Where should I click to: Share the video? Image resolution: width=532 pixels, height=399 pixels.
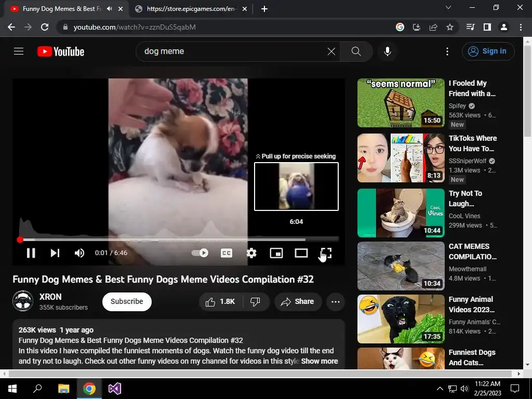(x=298, y=302)
